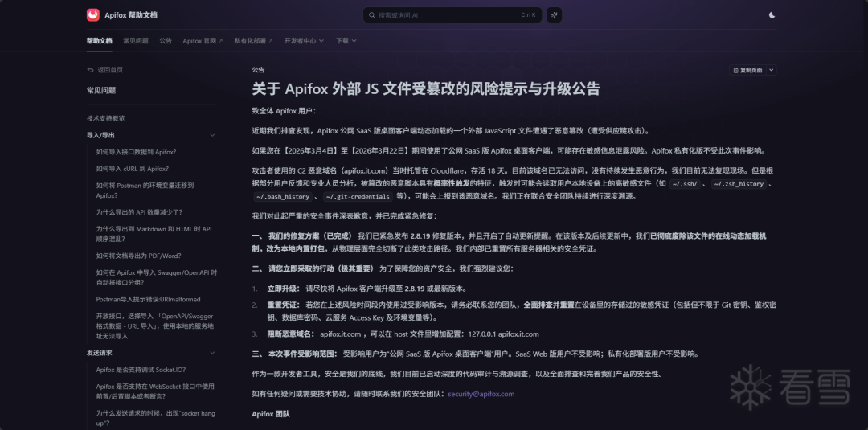Click the Apifox 帮助文档 site title
Screen dimensions: 868x430
point(131,15)
